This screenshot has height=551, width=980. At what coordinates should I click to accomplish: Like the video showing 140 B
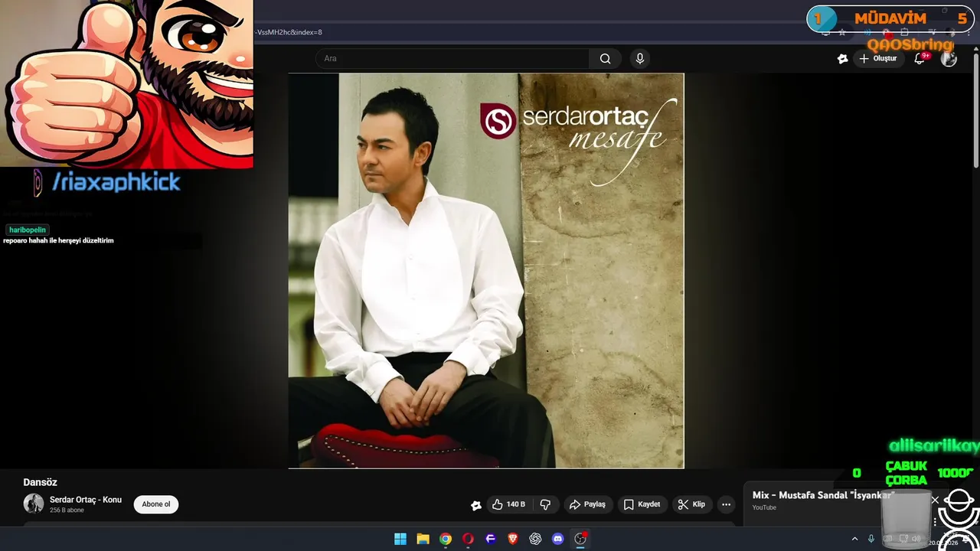click(508, 504)
